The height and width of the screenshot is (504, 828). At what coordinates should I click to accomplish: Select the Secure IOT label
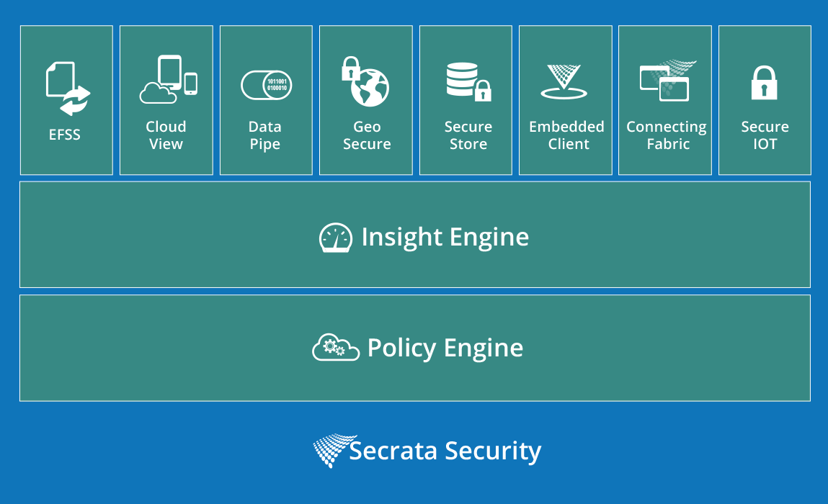coord(765,135)
